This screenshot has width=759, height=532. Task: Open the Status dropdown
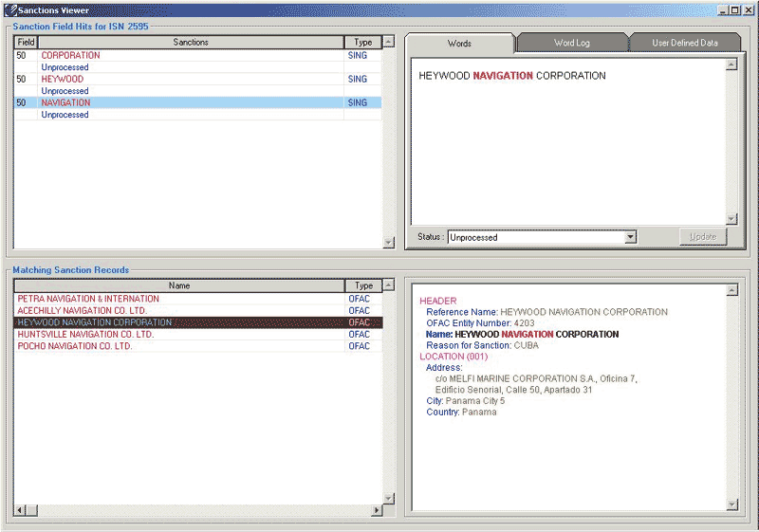coord(630,237)
